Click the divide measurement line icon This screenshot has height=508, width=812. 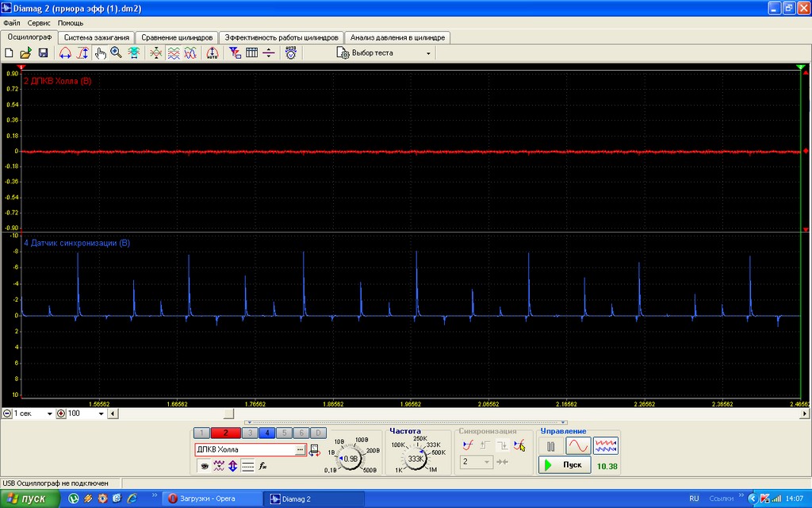[x=269, y=53]
